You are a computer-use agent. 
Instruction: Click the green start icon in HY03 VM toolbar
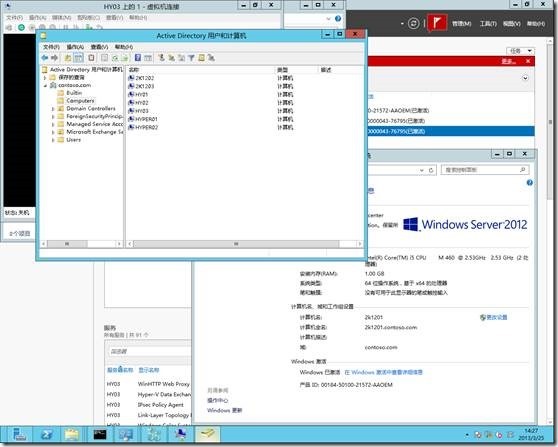(x=21, y=27)
